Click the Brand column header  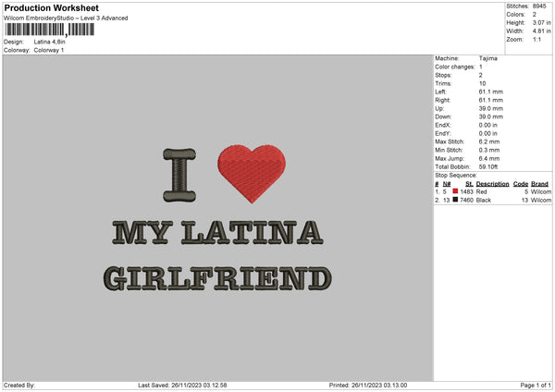(x=540, y=184)
